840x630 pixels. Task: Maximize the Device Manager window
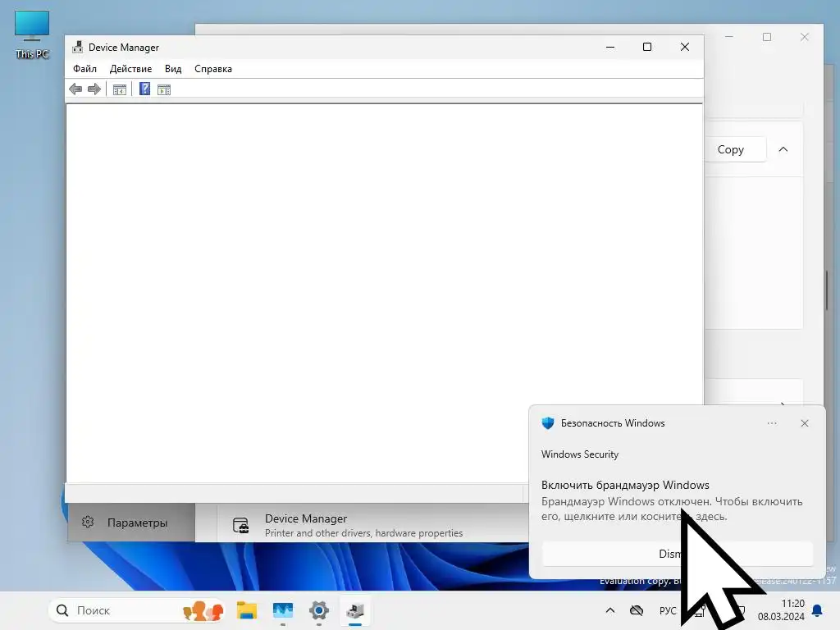[647, 47]
